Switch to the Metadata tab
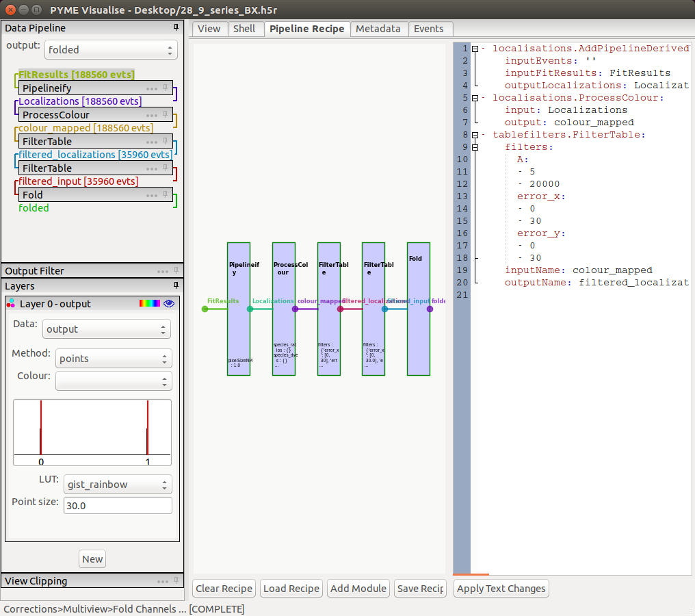 tap(379, 29)
